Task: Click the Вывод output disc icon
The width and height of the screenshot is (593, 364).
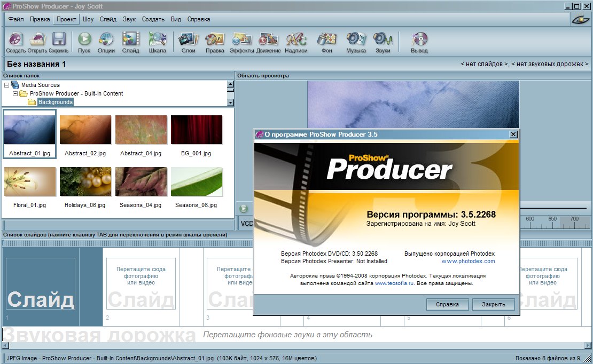Action: pyautogui.click(x=419, y=43)
